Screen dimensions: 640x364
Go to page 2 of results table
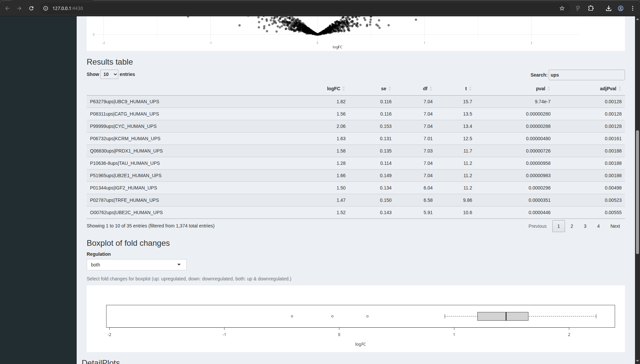pyautogui.click(x=572, y=226)
